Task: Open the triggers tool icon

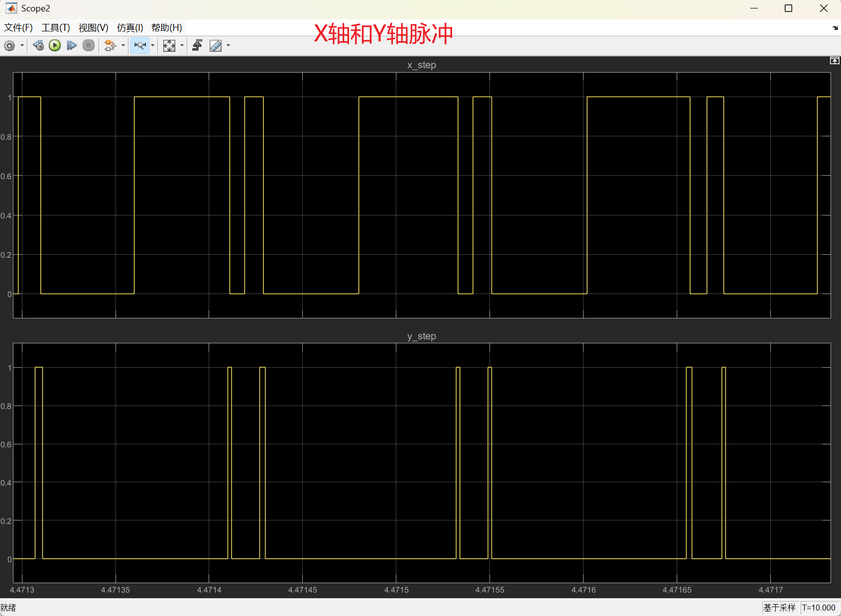Action: (x=197, y=46)
